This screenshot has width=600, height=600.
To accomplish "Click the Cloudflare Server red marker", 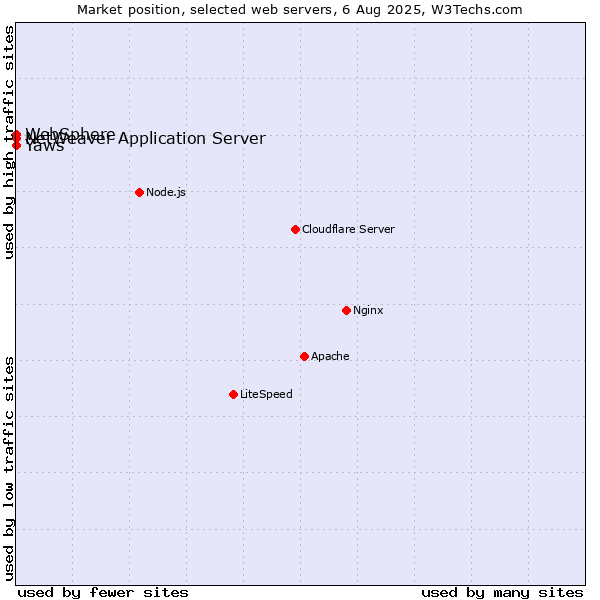I will pyautogui.click(x=295, y=230).
